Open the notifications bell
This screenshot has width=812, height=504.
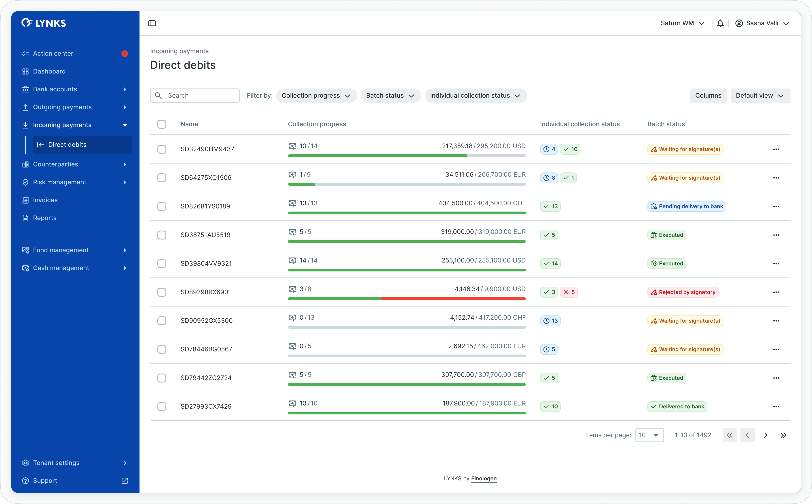[x=720, y=23]
